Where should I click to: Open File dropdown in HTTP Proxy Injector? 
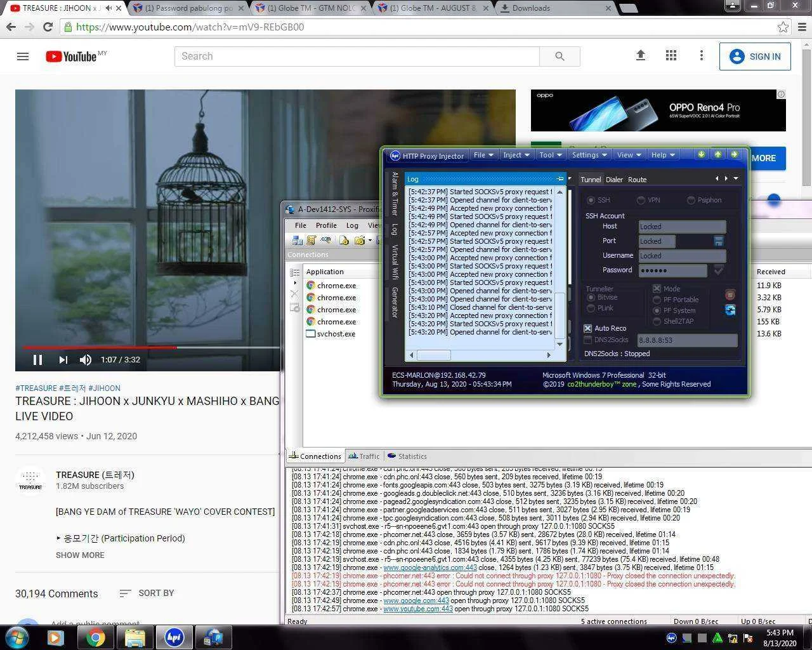click(x=483, y=155)
